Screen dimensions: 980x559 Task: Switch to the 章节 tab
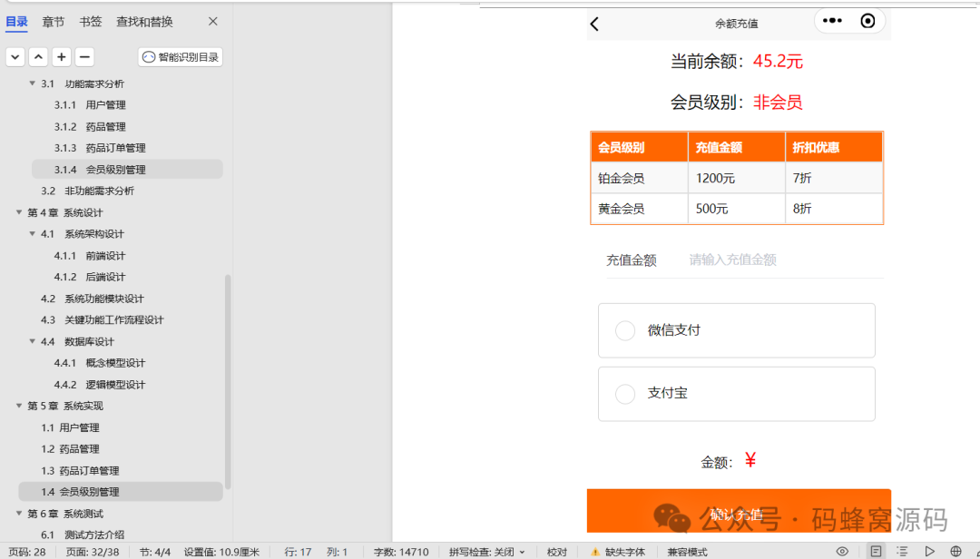point(54,22)
